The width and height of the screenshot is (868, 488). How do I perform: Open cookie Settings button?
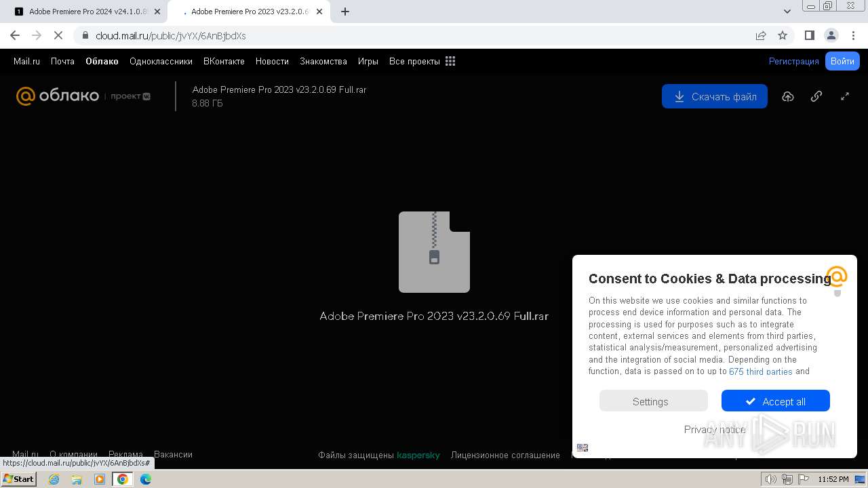[654, 401]
